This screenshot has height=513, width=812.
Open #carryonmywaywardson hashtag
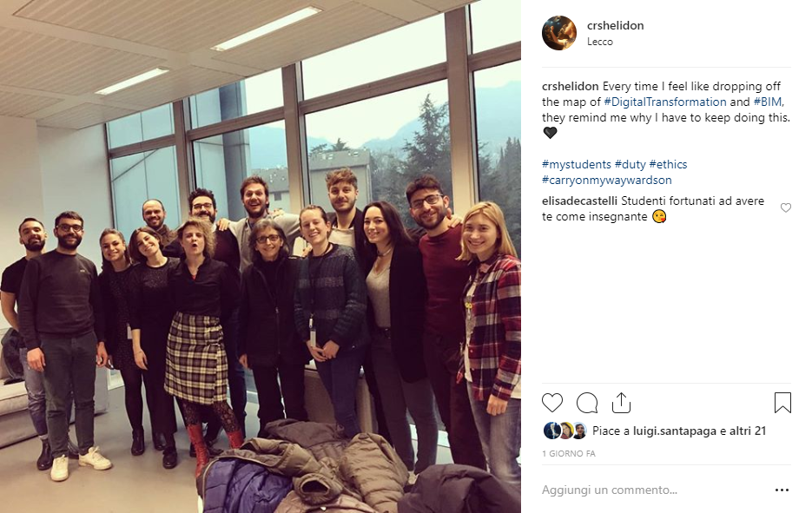(606, 181)
